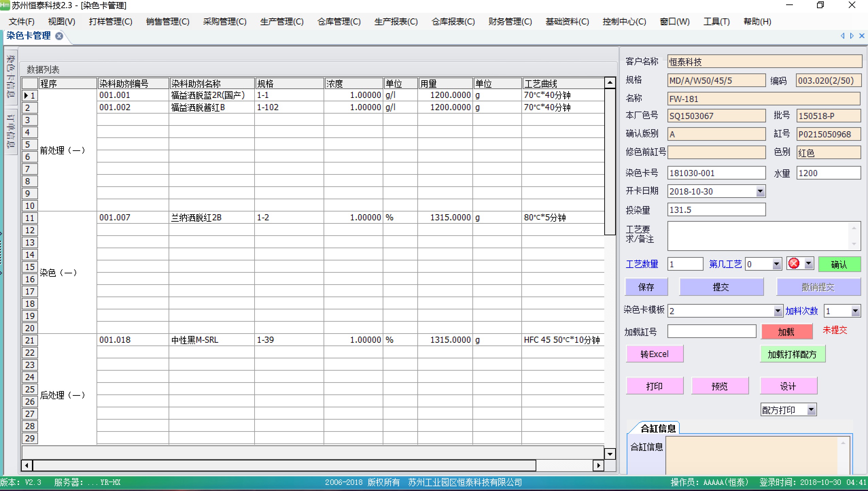Click the cell 中性黑M-SRL
Image resolution: width=868 pixels, height=491 pixels.
point(211,340)
